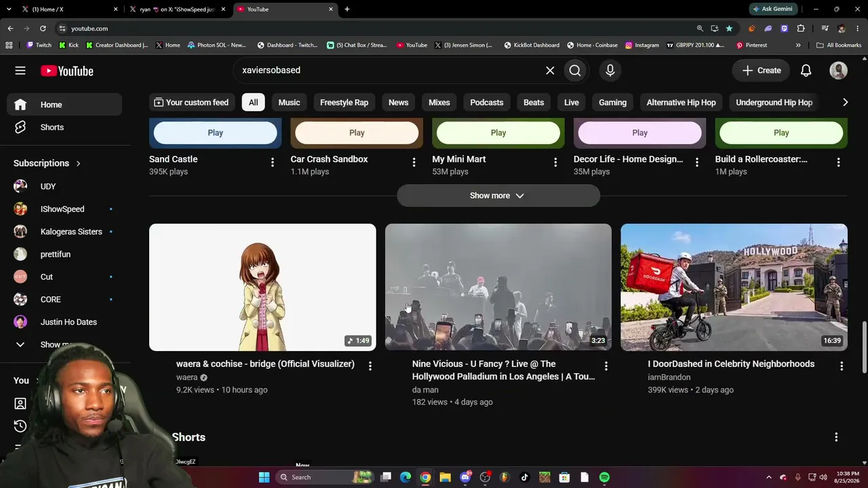
Task: Show next filter chips with right arrow
Action: pyautogui.click(x=845, y=102)
